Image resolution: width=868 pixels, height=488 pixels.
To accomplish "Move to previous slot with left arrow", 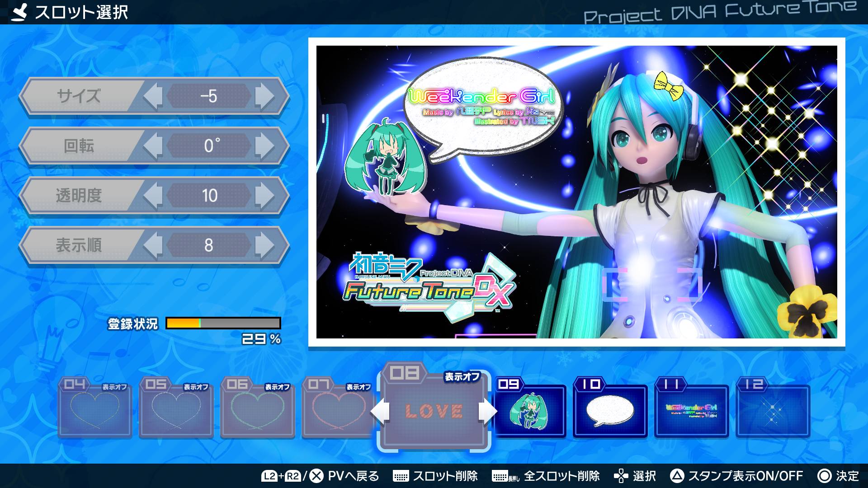I will coord(380,411).
